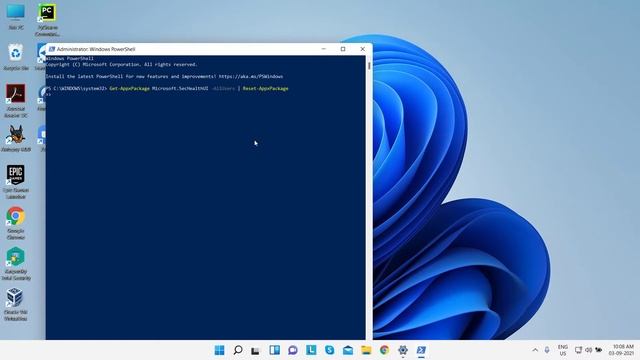Select the dog-faced USB tool desktop shortcut
The image size is (640, 360).
16,139
